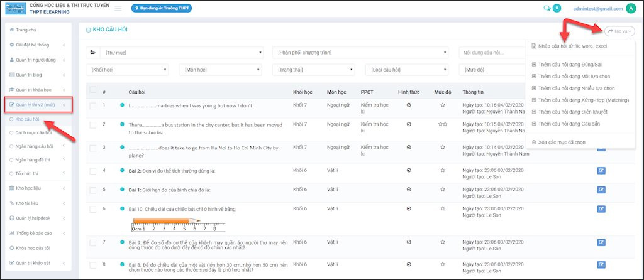Open Ngân hàng câu hỏi in sidebar
This screenshot has width=644, height=280.
tap(35, 146)
